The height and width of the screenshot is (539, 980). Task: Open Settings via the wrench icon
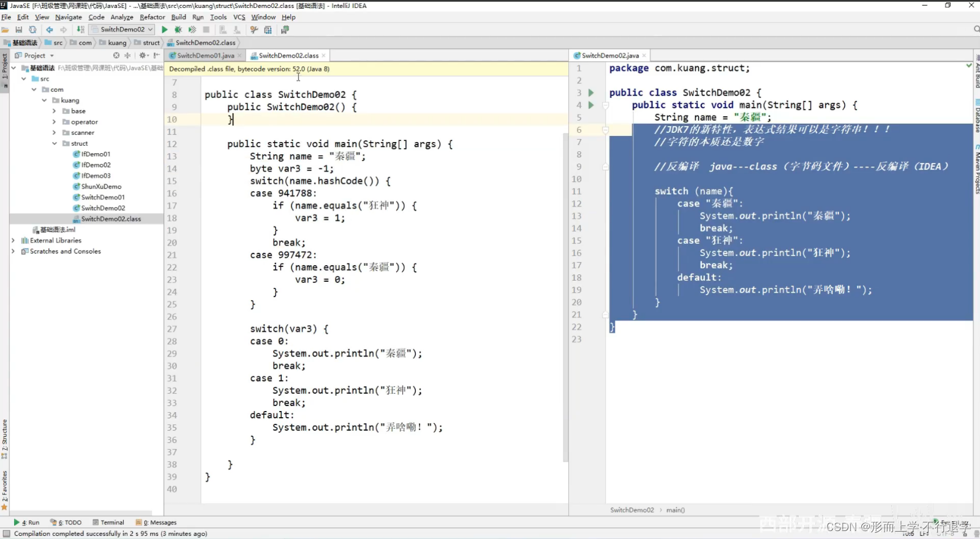tap(254, 29)
